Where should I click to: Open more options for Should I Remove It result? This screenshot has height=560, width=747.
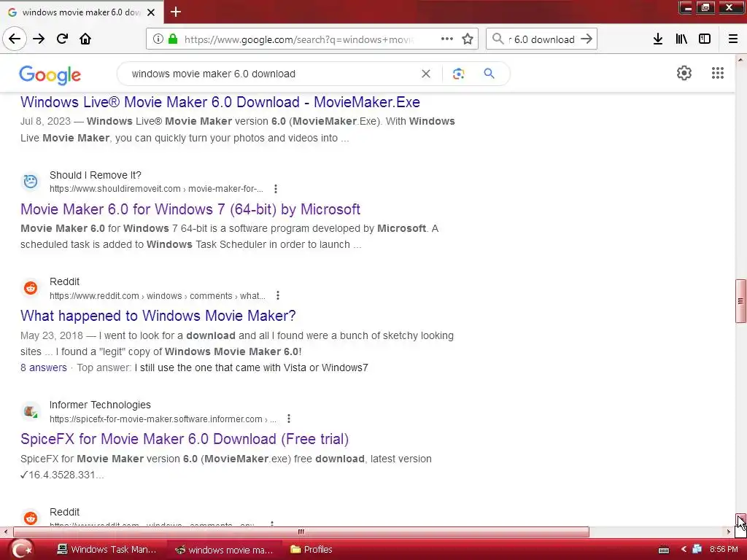pyautogui.click(x=275, y=189)
